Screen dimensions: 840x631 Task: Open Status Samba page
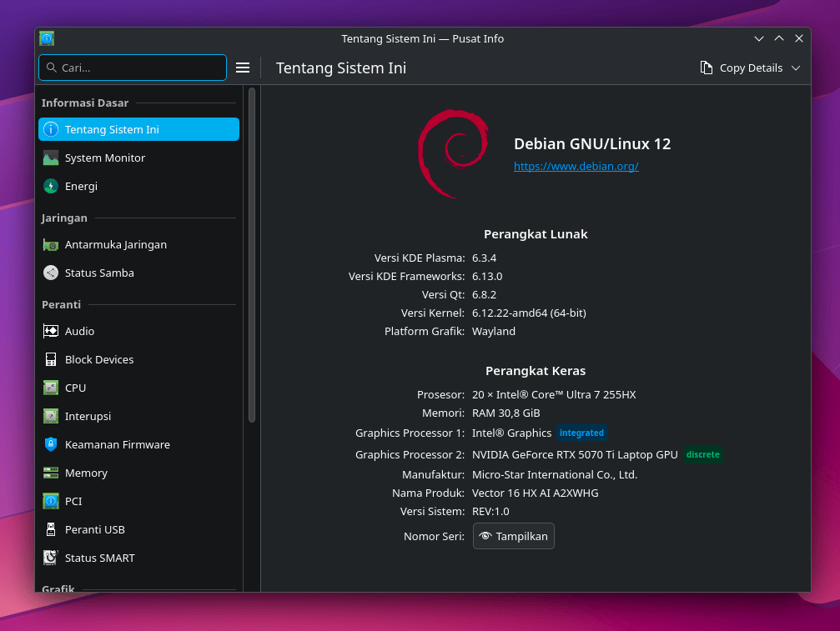(x=138, y=273)
